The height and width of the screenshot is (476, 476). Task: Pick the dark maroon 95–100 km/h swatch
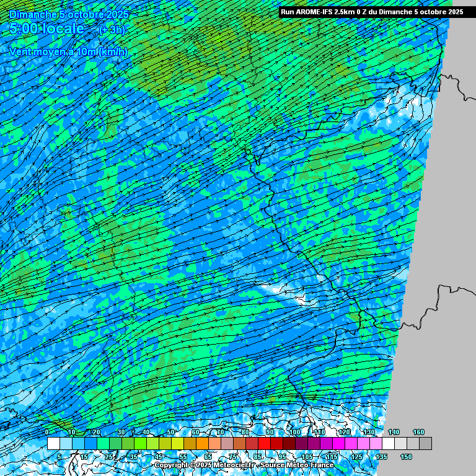pos(289,444)
